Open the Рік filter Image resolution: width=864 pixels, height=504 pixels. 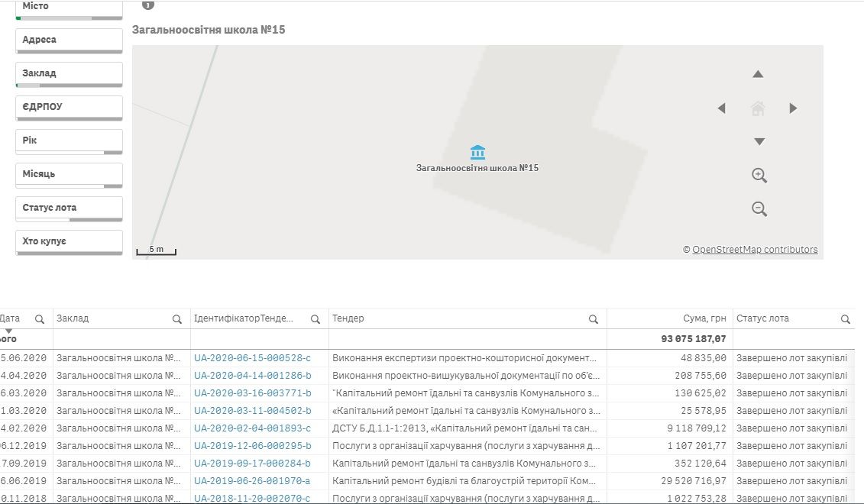(x=69, y=141)
